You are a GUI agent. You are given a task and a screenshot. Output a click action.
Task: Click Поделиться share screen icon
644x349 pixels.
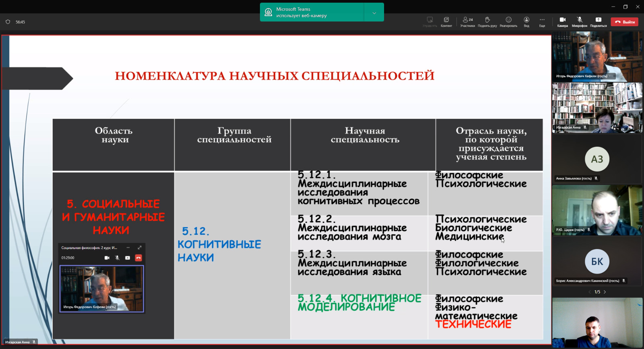tap(598, 21)
